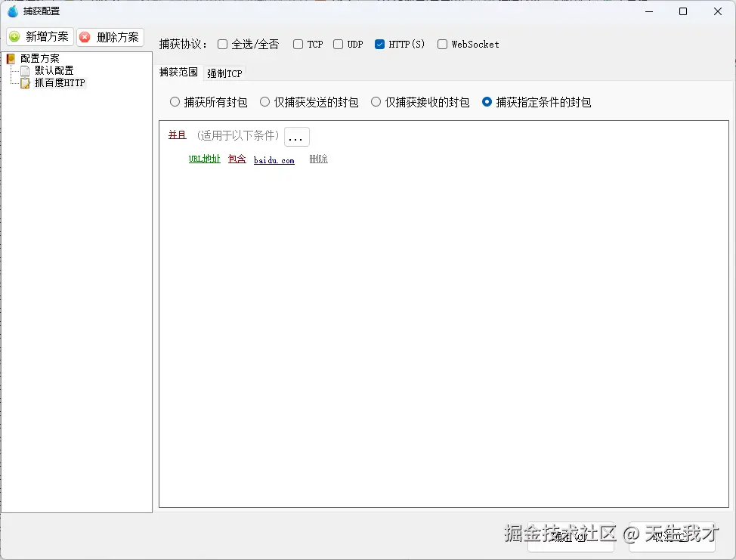
Task: Enable the UDP protocol checkbox
Action: pos(338,44)
